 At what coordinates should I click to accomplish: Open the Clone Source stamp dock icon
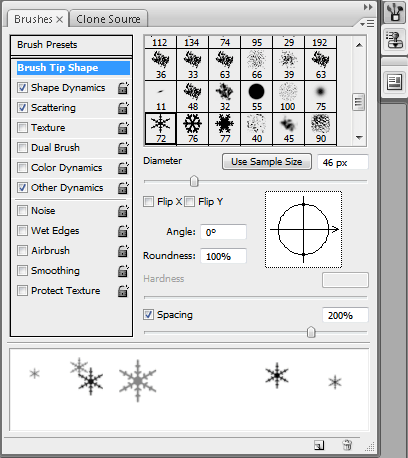pyautogui.click(x=394, y=40)
